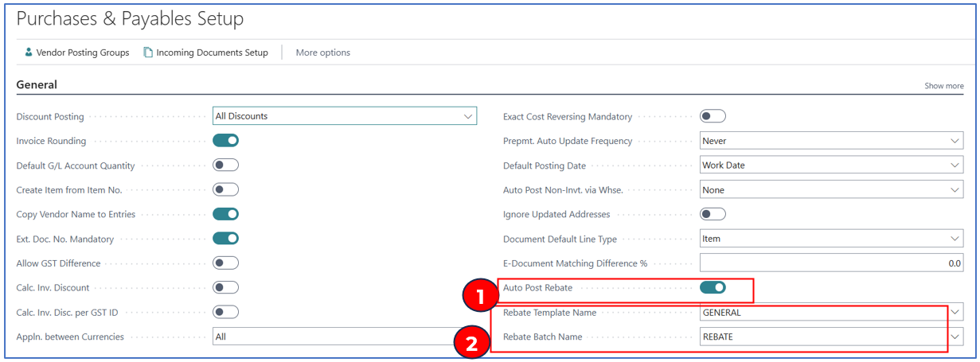Toggle Invoice Rounding off
The image size is (980, 362).
[225, 141]
